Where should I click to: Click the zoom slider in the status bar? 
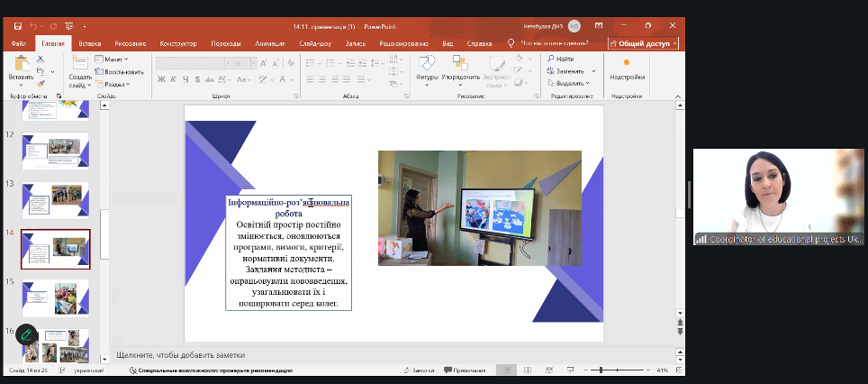point(601,370)
